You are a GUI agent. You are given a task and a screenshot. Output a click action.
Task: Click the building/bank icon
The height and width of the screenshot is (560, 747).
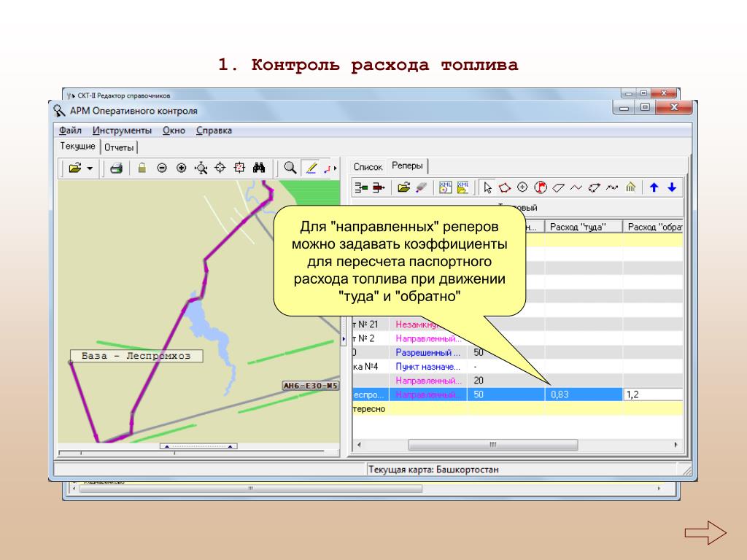click(631, 187)
